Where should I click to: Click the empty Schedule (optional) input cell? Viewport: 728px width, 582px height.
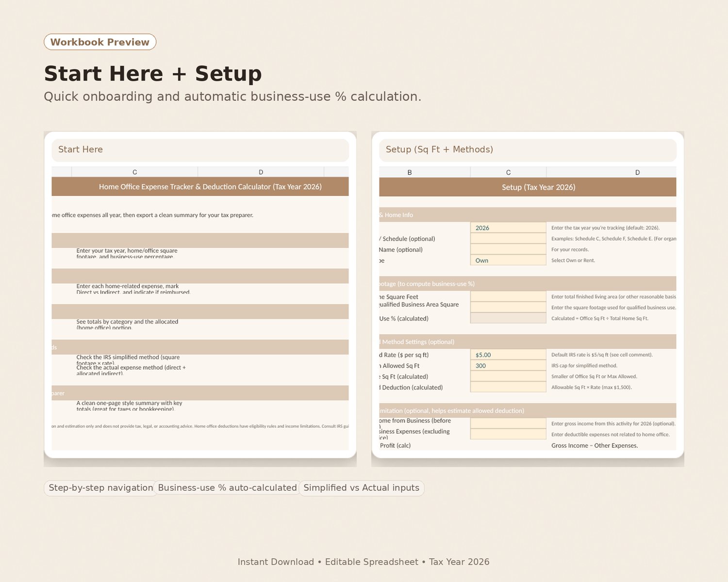pos(508,239)
